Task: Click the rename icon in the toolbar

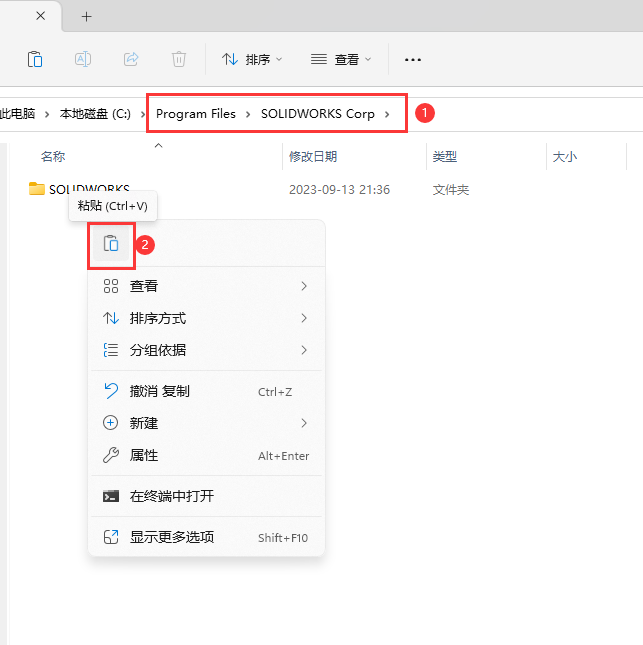Action: [83, 60]
